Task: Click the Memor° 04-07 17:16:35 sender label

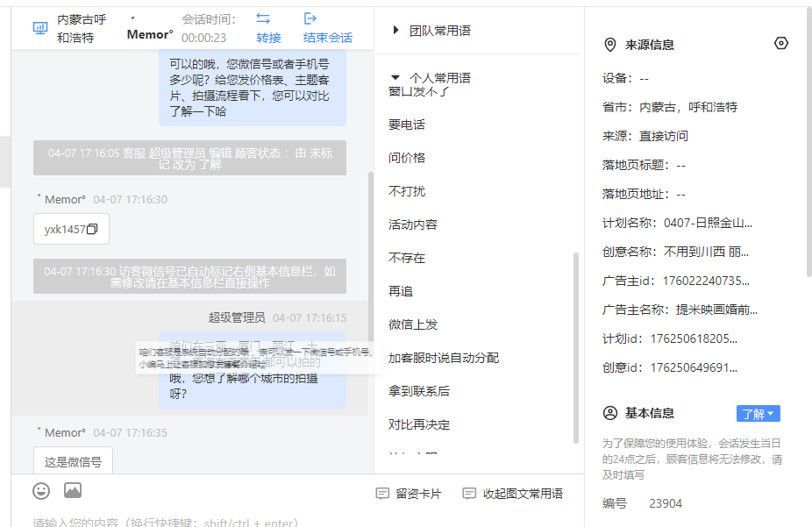Action: tap(102, 433)
